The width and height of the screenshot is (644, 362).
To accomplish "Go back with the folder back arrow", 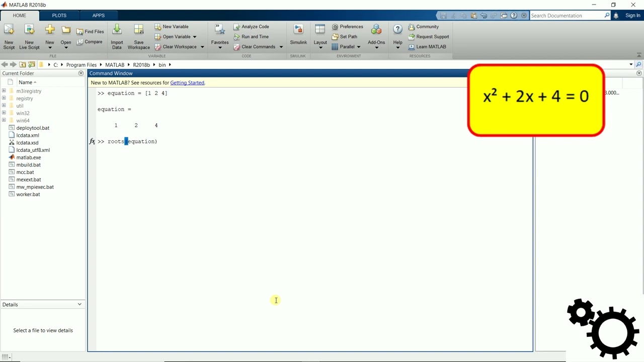I will click(x=5, y=64).
